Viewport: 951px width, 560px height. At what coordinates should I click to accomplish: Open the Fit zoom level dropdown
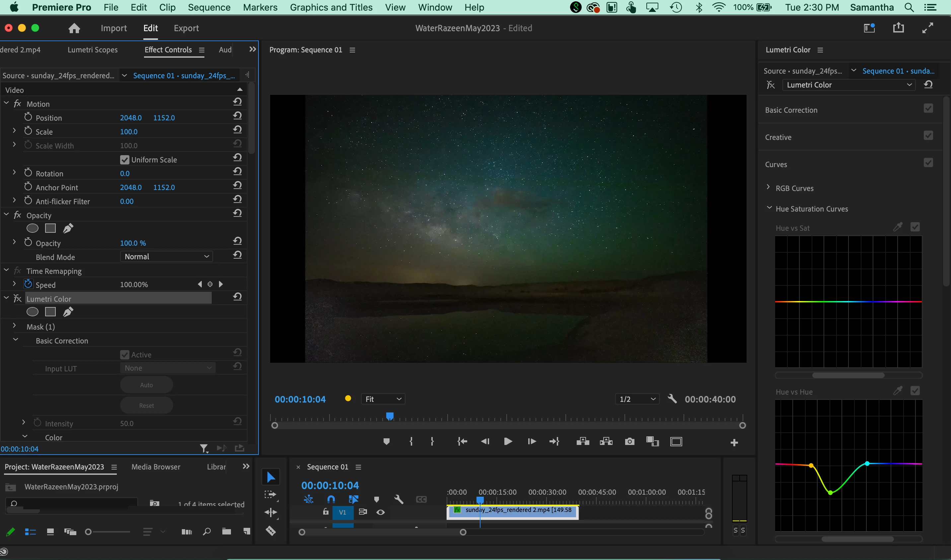tap(383, 399)
